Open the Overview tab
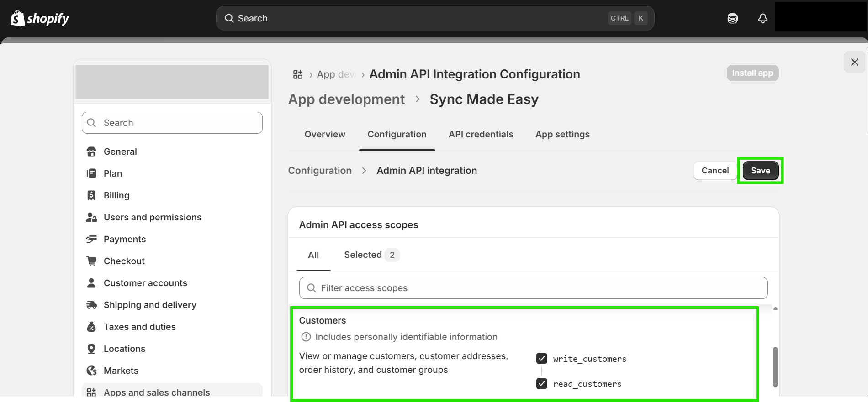Viewport: 868px width, 402px height. click(325, 134)
